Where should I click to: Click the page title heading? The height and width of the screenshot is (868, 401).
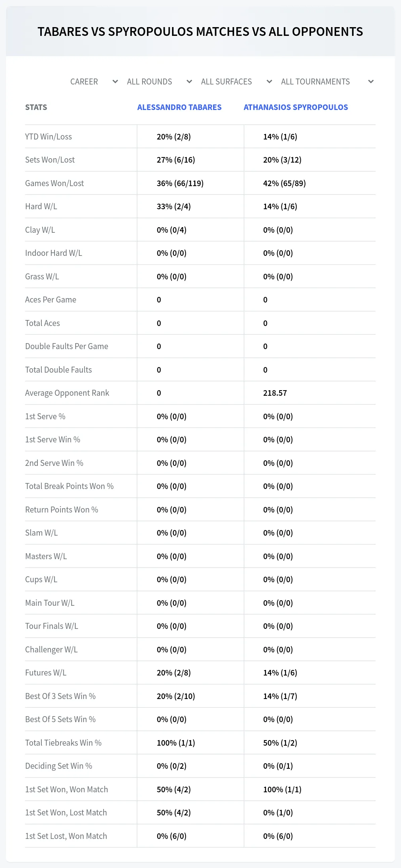200,31
